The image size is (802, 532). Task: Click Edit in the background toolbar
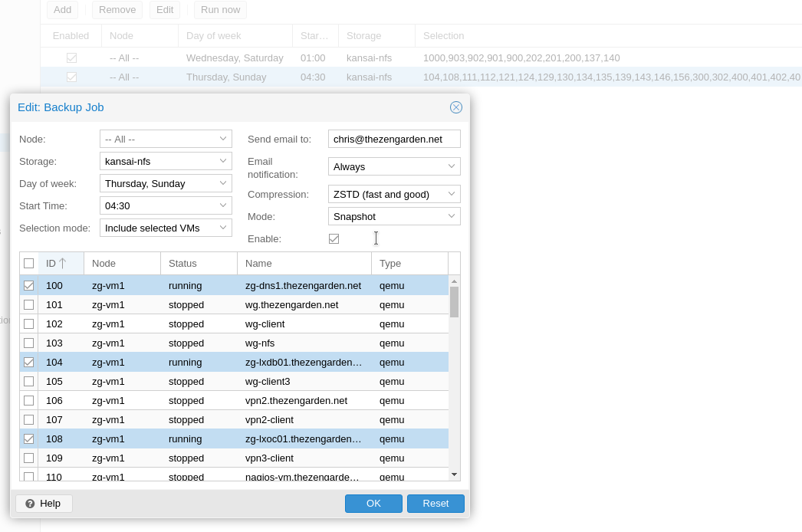[165, 10]
